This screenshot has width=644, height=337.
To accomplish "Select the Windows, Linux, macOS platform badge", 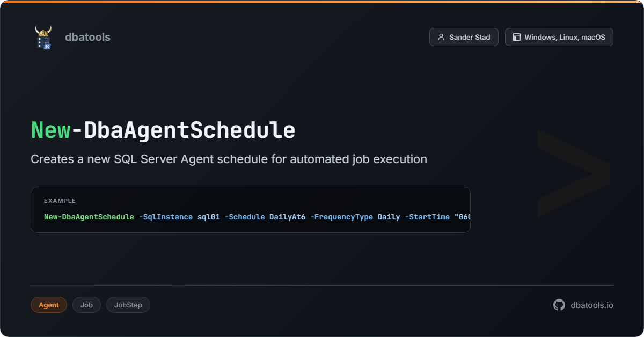I will tap(559, 37).
